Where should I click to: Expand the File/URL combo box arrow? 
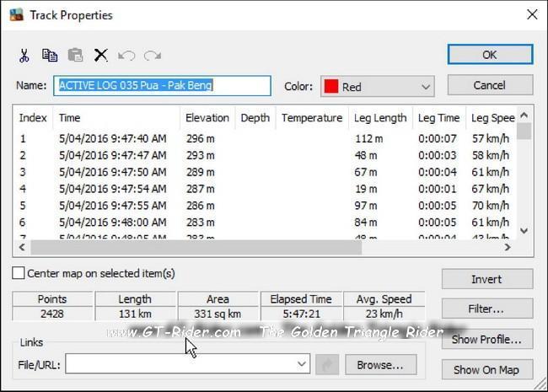[303, 364]
